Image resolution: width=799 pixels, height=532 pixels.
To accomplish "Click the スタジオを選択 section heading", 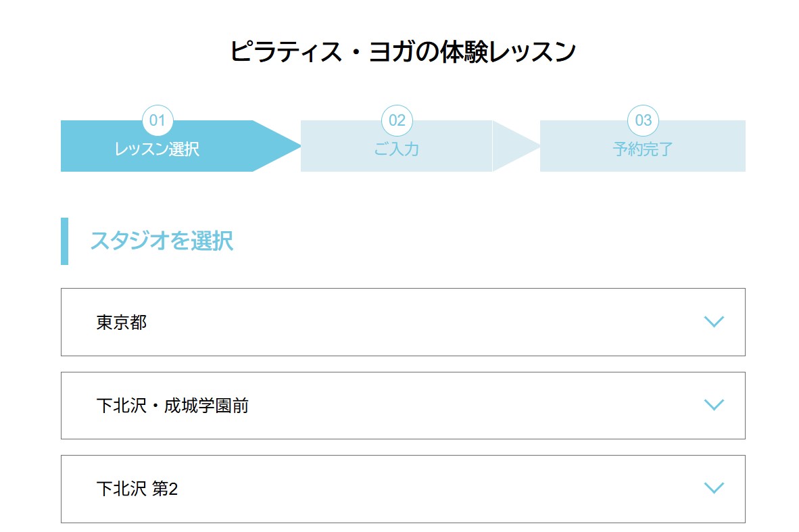I will 162,241.
